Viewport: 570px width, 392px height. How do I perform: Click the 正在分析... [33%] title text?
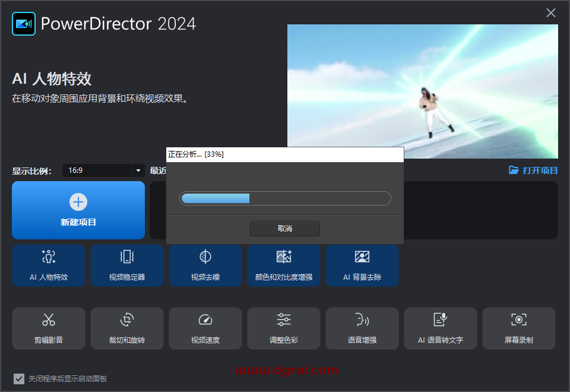pyautogui.click(x=195, y=154)
